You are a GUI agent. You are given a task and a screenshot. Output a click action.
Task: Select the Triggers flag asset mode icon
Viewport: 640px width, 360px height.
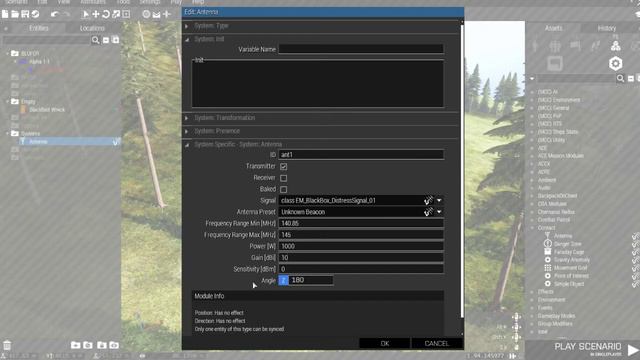[575, 46]
